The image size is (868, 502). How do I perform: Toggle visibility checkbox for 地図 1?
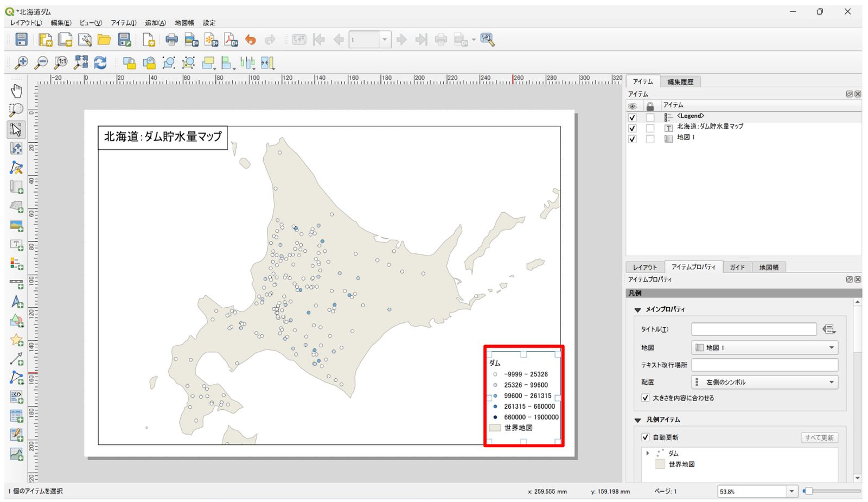pos(632,139)
